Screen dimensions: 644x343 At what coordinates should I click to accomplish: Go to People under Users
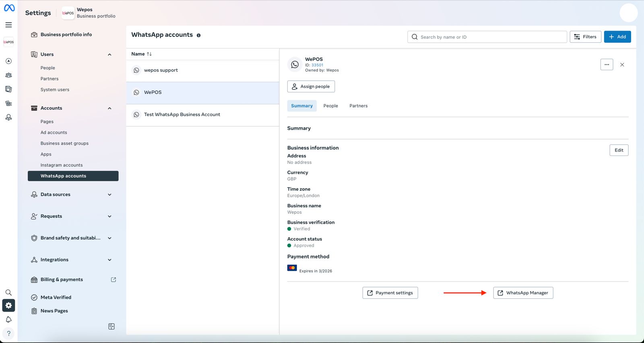[48, 68]
